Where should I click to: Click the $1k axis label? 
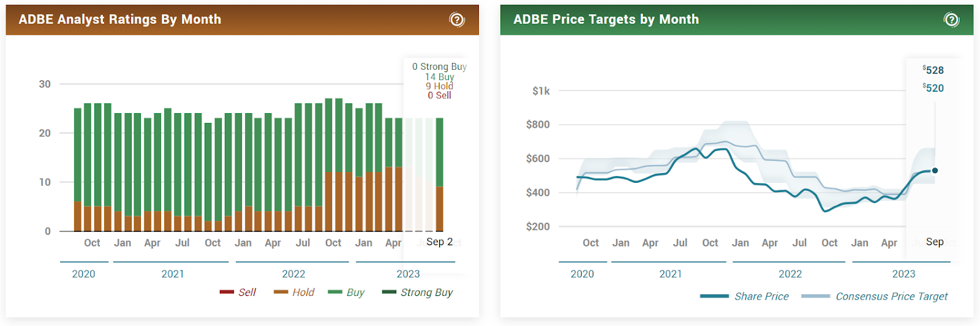(x=541, y=91)
